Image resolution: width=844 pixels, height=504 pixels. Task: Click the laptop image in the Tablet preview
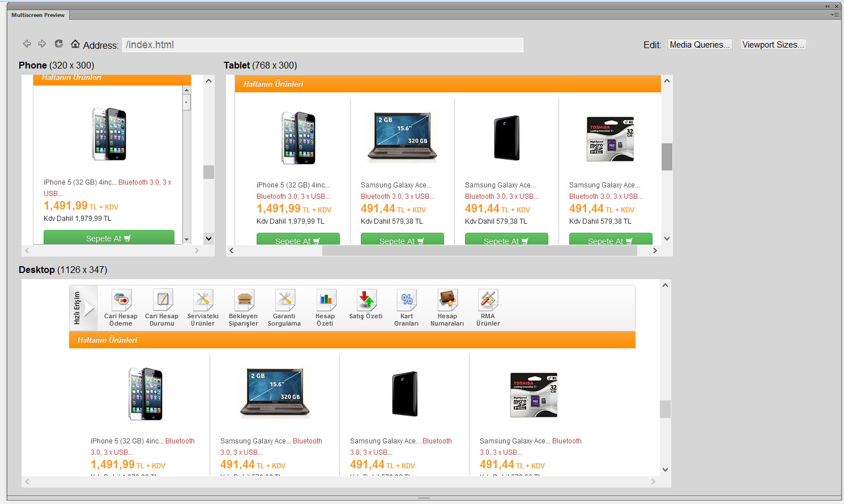pos(402,138)
